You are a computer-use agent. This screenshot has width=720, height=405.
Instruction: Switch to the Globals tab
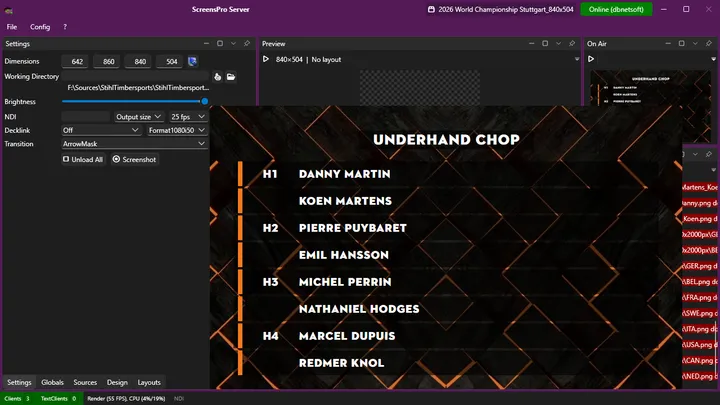(x=52, y=382)
